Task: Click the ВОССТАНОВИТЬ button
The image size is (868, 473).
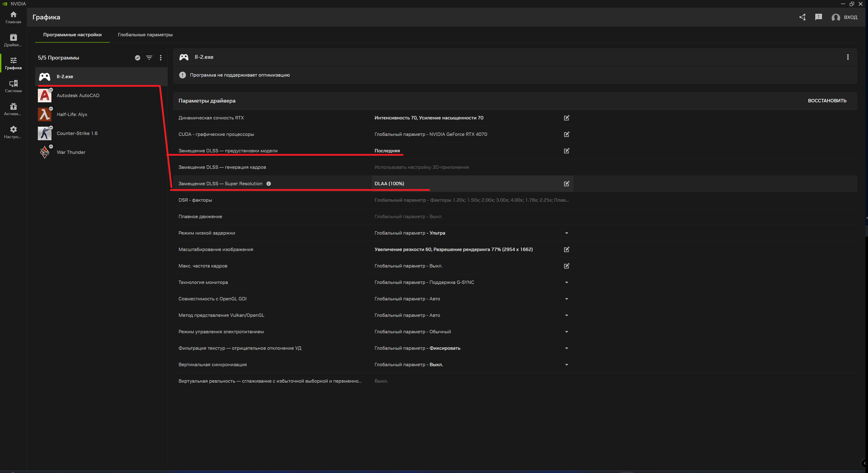Action: (827, 101)
